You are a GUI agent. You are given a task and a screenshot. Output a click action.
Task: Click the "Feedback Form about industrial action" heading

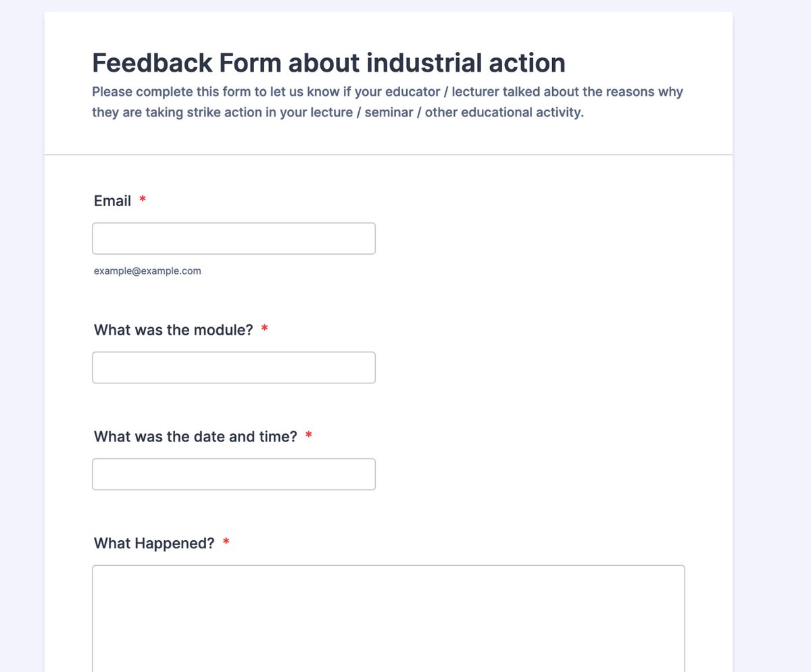click(328, 63)
